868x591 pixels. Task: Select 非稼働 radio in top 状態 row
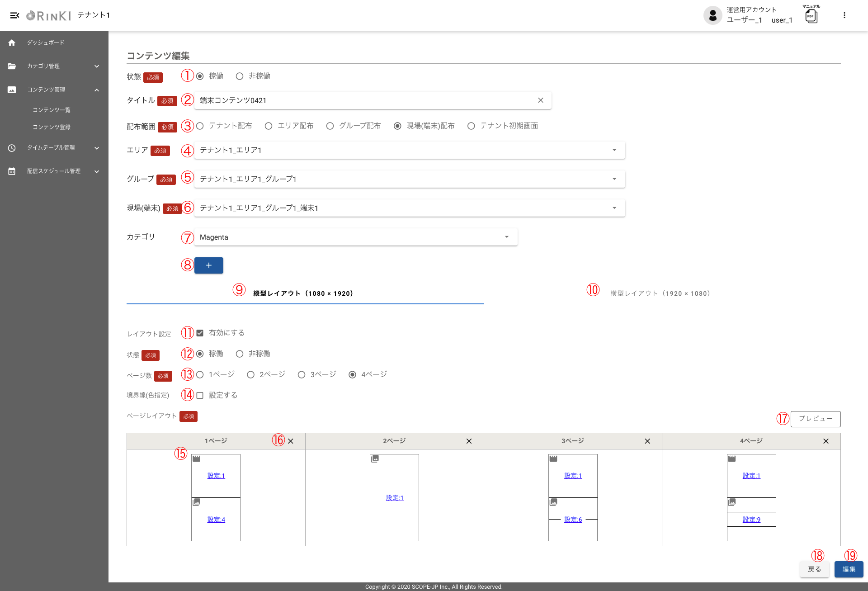click(240, 76)
